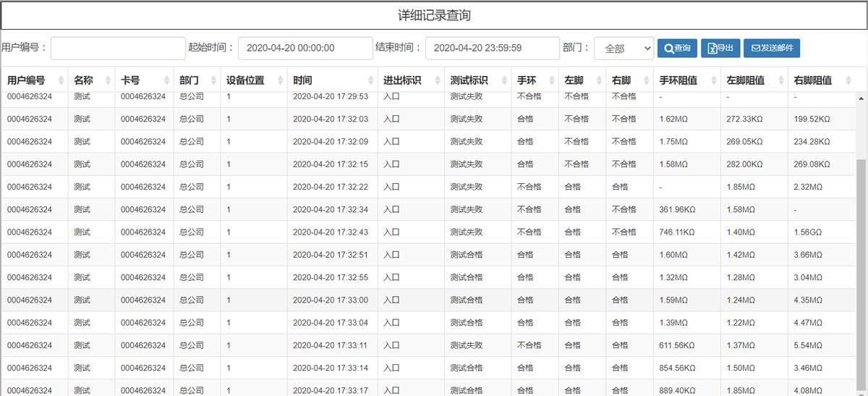Sort by the 用户编号 column sort arrows

[x=60, y=80]
